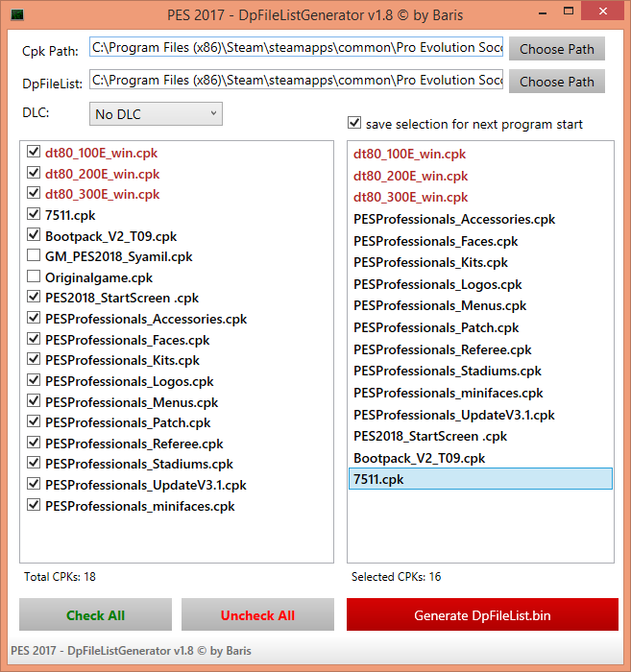Select dt80_200E_win.cpk in right list
Image resolution: width=631 pixels, height=672 pixels.
click(x=480, y=176)
